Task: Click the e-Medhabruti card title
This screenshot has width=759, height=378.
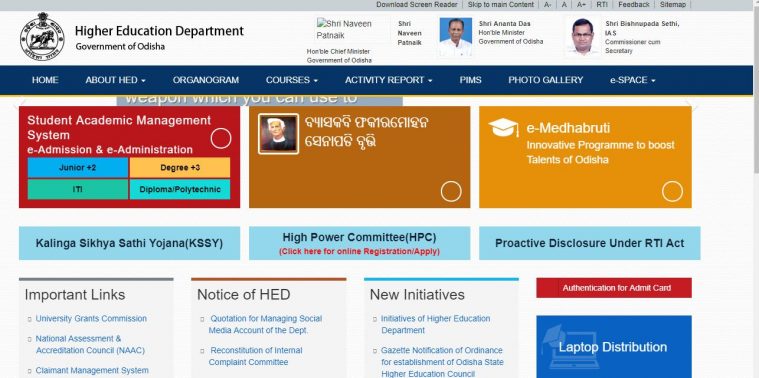Action: 568,128
